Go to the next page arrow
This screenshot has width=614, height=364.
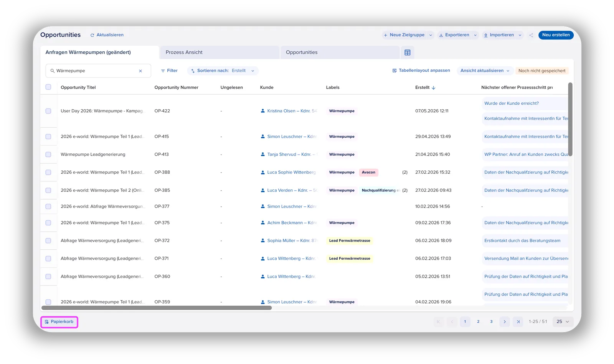(505, 322)
